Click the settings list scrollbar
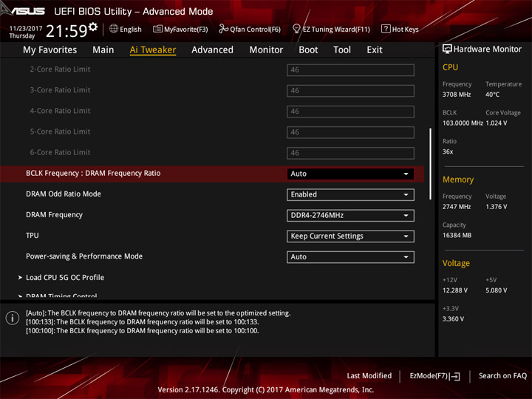This screenshot has width=532, height=399. (x=431, y=164)
